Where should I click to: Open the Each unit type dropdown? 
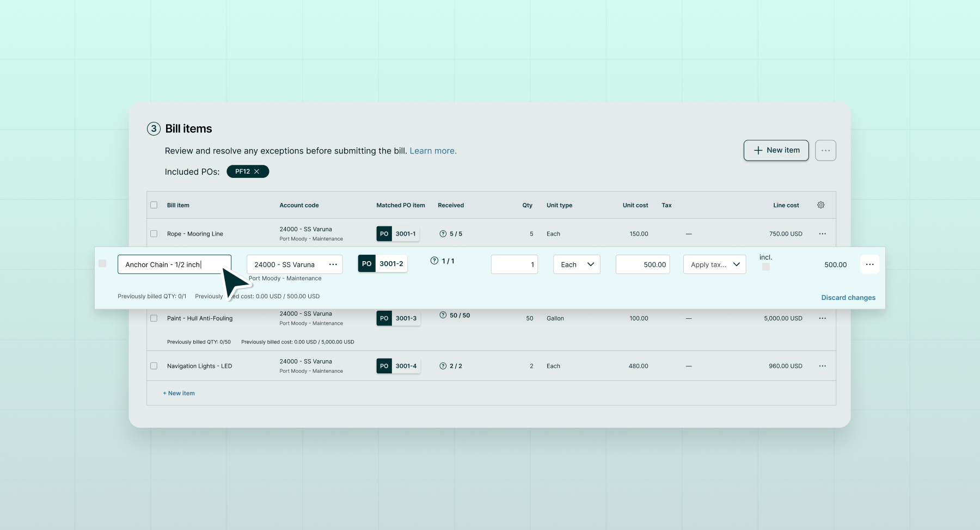(576, 264)
